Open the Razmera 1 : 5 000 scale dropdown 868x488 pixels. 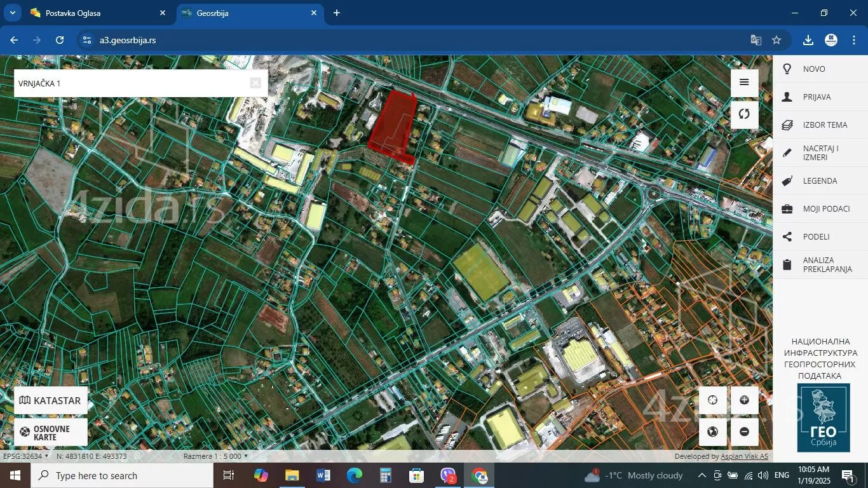(215, 456)
